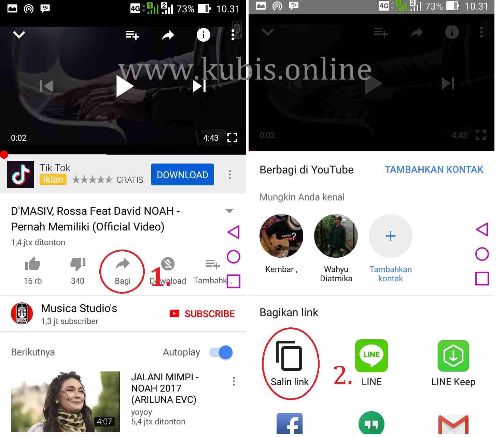Tap share arrow icon above video in left screenshot
Viewport: 504px width, 437px height.
click(168, 35)
